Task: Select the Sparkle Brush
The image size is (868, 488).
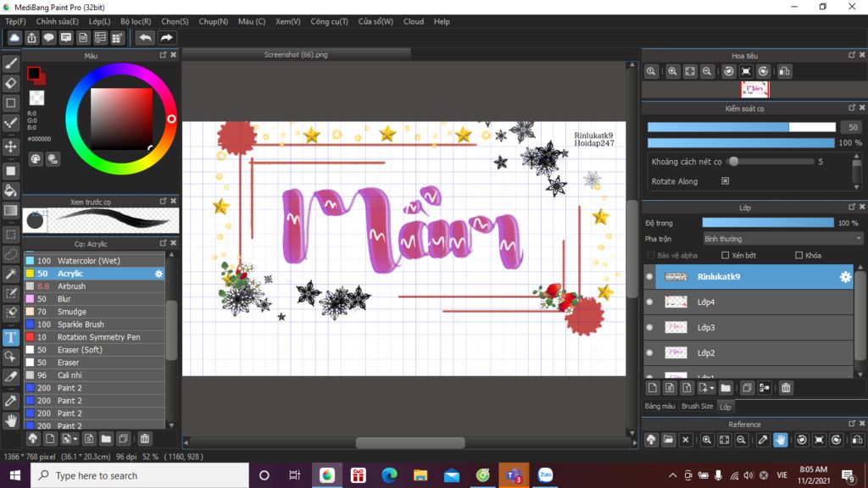Action: (94, 324)
